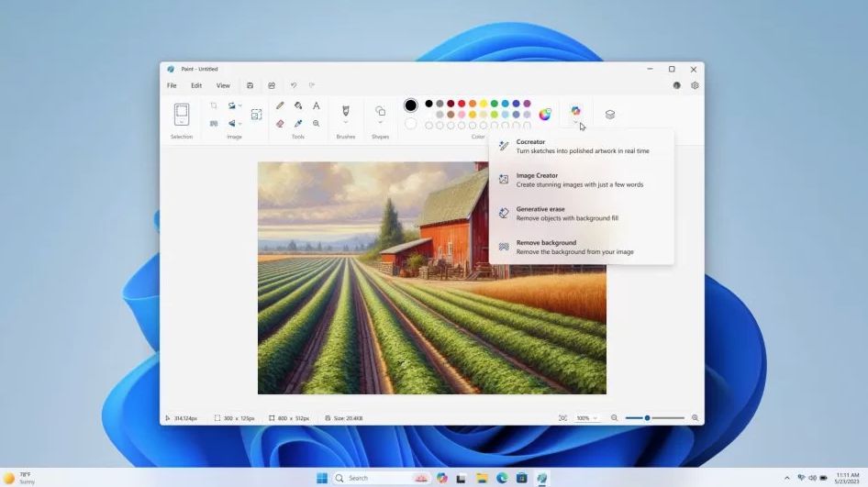Open the Rotate dropdown
This screenshot has height=487, width=868.
(x=239, y=105)
